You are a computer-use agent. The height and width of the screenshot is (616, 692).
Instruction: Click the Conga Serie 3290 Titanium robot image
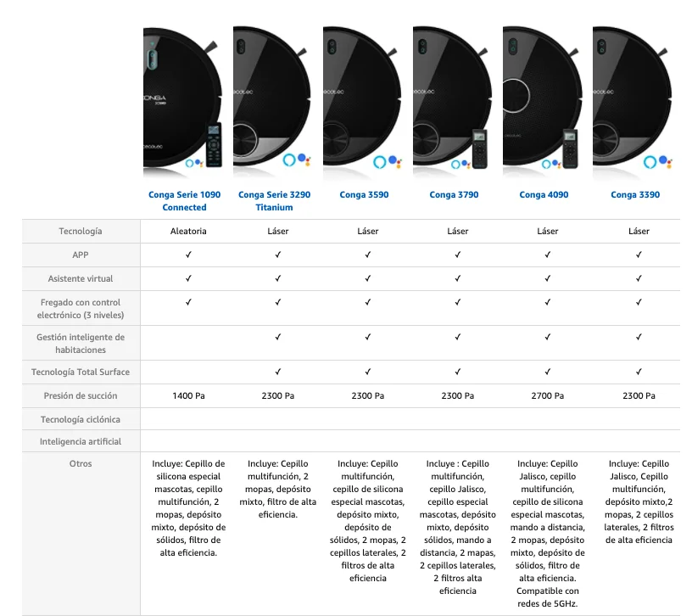(x=273, y=104)
